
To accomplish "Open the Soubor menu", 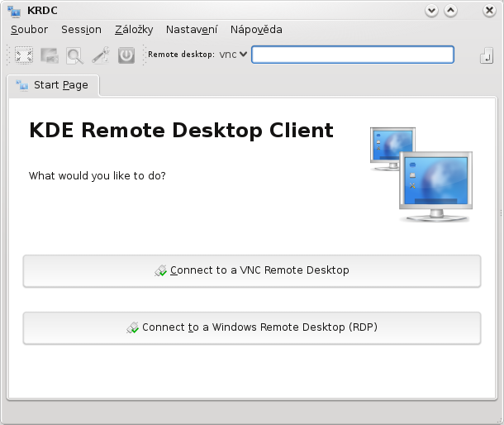I will 29,30.
